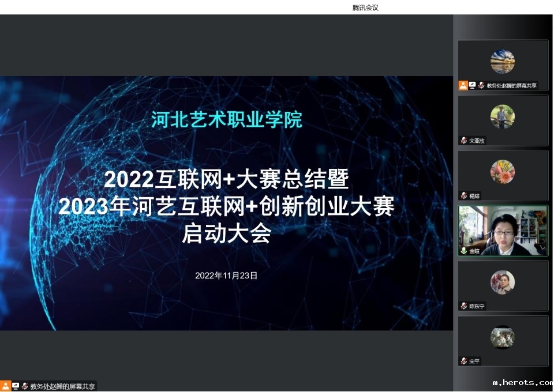Click the 腾讯会议 window title
The height and width of the screenshot is (392, 554).
point(365,7)
